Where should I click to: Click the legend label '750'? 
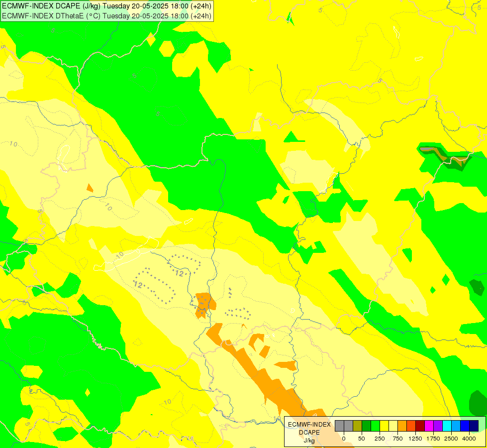tap(397, 439)
